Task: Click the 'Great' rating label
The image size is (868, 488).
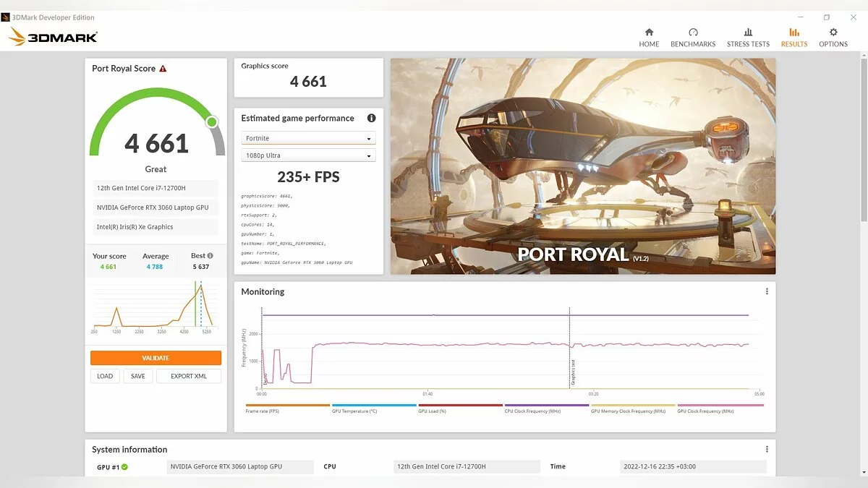Action: tap(156, 169)
